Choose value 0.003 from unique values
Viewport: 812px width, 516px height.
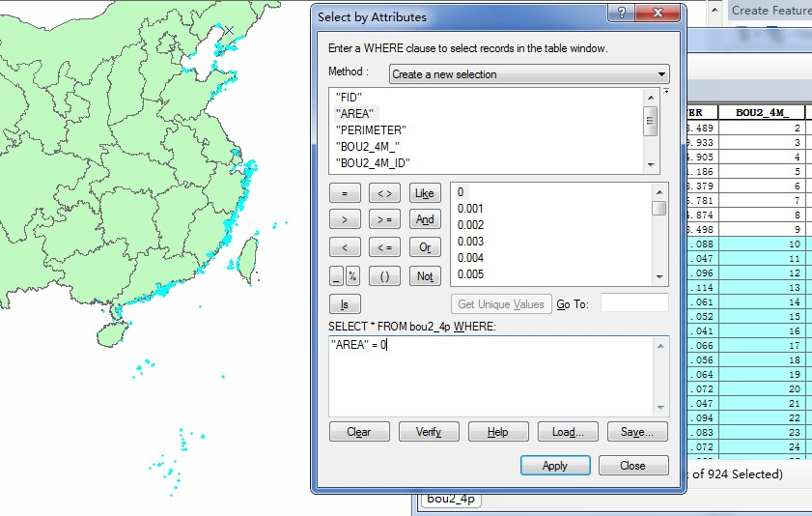(470, 242)
